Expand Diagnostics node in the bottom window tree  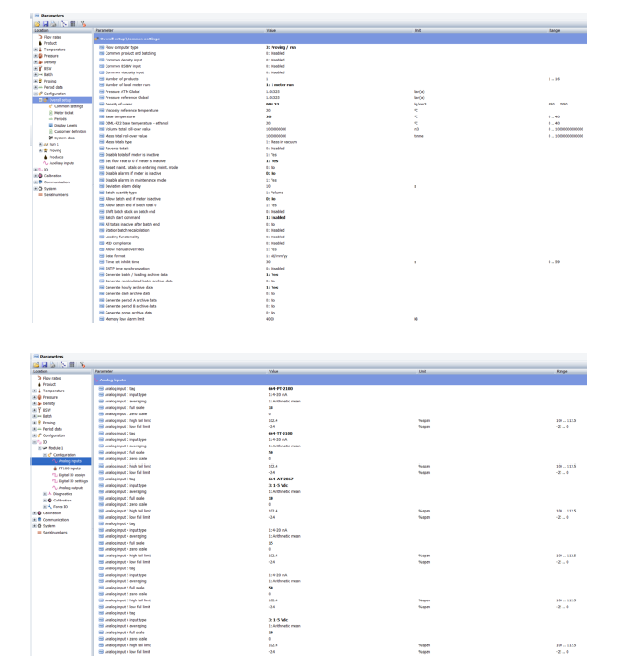pos(45,494)
